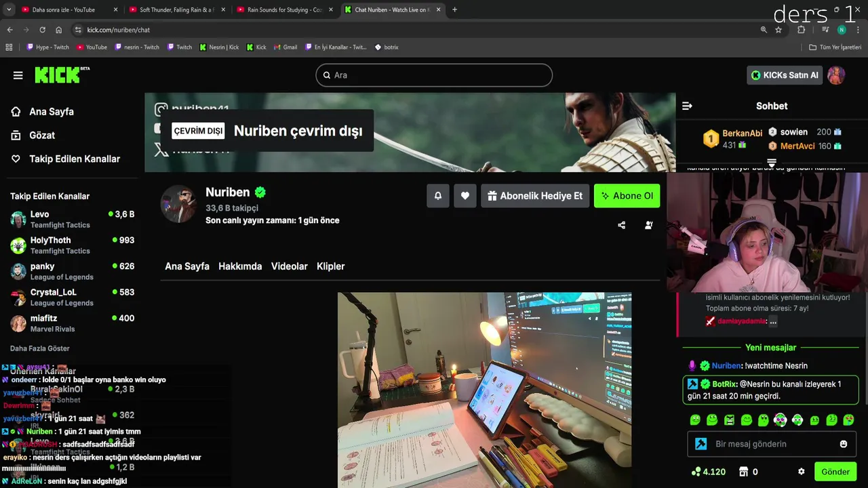This screenshot has width=868, height=488.
Task: Send message with Gönder button
Action: click(835, 472)
